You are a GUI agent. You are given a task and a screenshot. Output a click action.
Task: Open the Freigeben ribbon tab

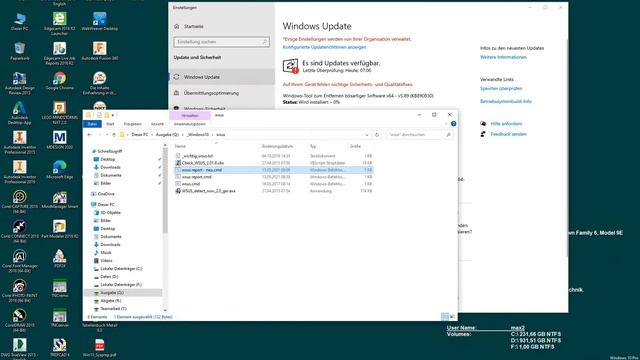132,124
